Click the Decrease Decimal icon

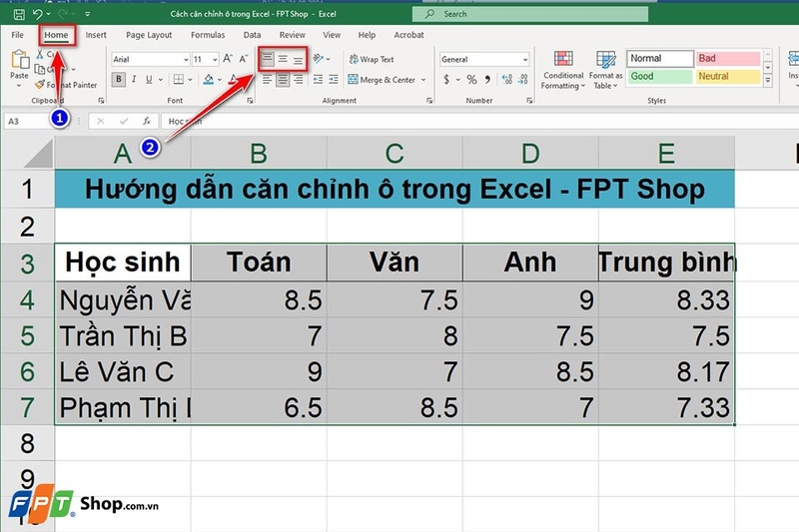coord(522,80)
